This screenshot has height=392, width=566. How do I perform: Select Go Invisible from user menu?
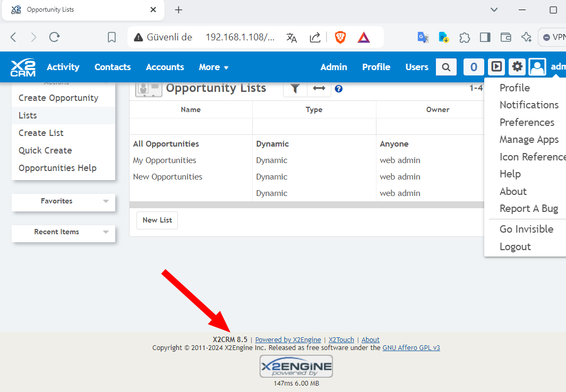pyautogui.click(x=526, y=229)
